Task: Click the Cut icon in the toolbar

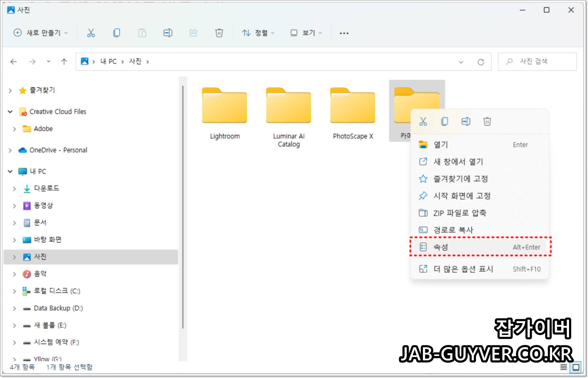Action: [x=91, y=33]
